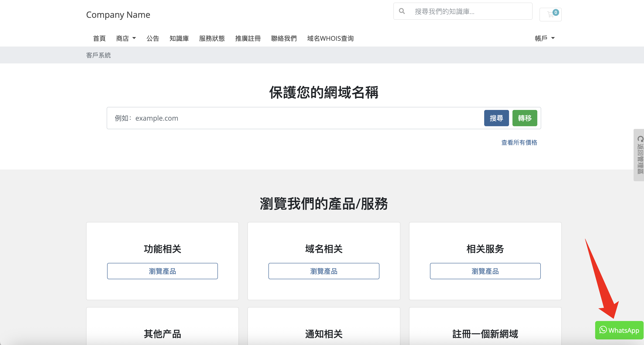Click the knowledge base search magnifier icon
The image size is (644, 345).
click(x=402, y=11)
